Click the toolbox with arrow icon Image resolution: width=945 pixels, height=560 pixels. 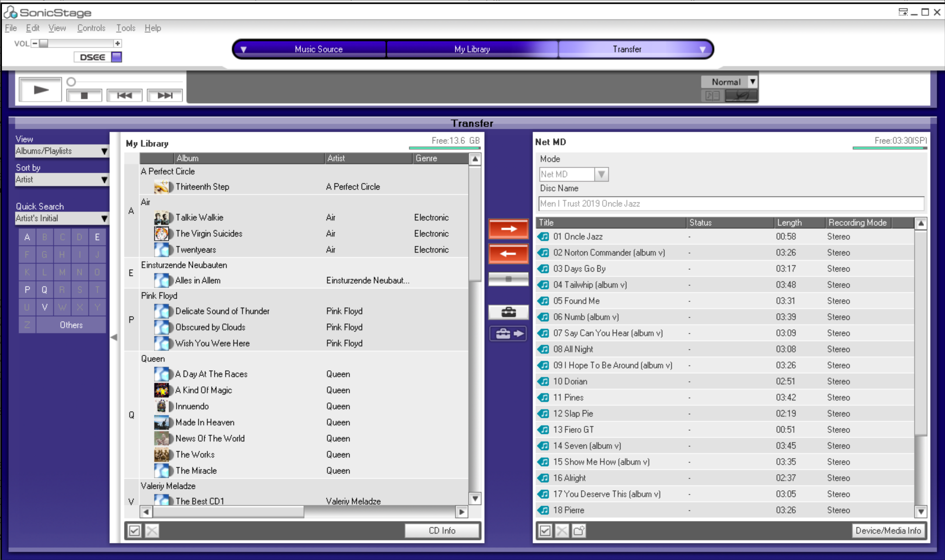508,334
